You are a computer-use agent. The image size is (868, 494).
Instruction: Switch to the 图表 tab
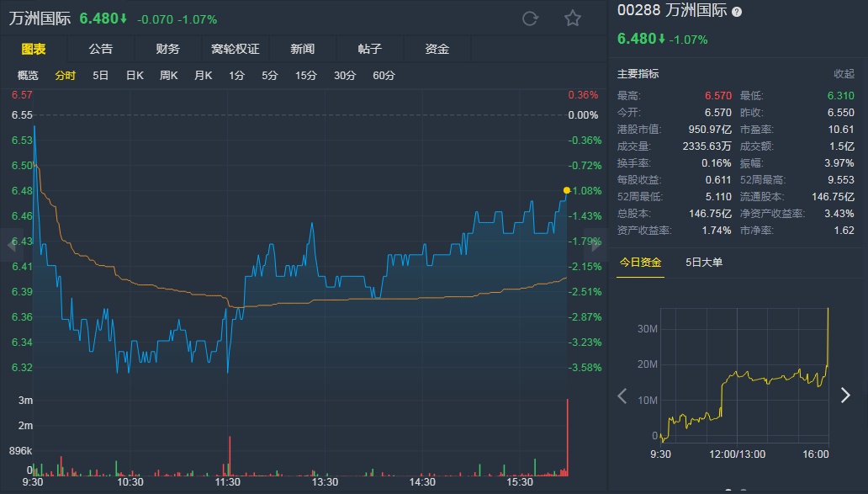point(33,49)
